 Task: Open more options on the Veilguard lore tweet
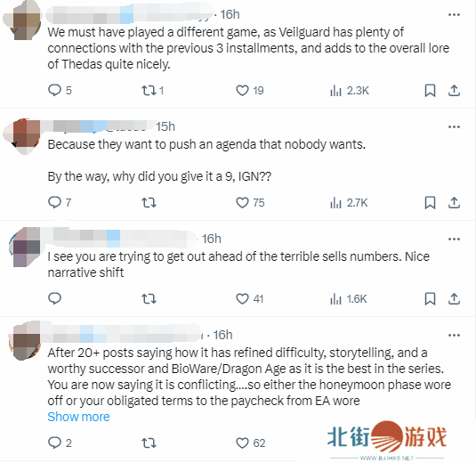pos(454,14)
